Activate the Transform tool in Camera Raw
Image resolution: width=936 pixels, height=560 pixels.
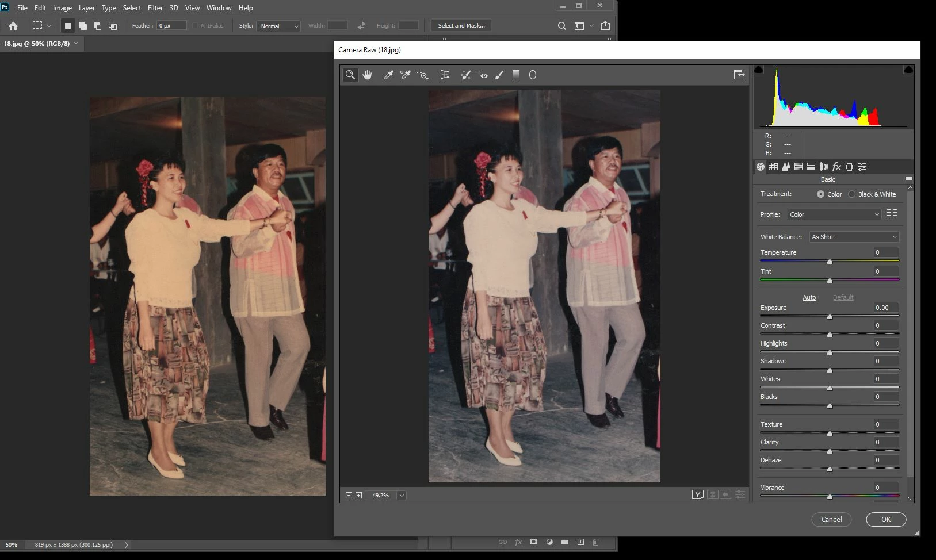(445, 75)
